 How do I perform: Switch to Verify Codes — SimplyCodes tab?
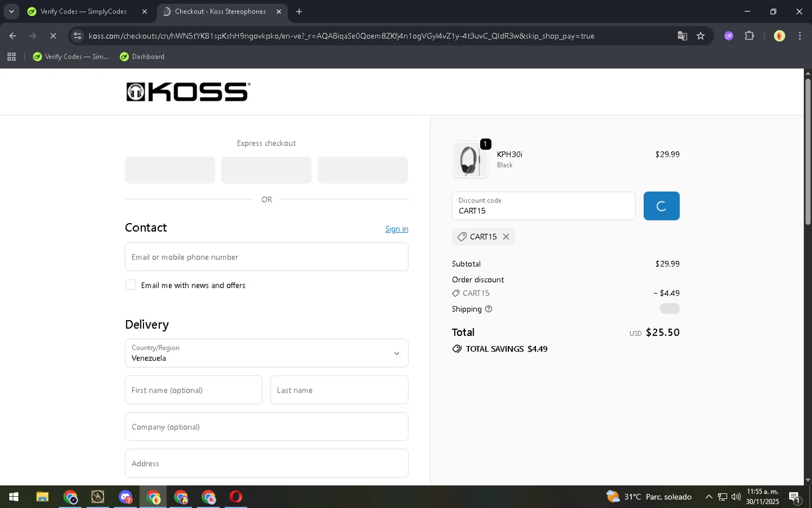click(84, 11)
